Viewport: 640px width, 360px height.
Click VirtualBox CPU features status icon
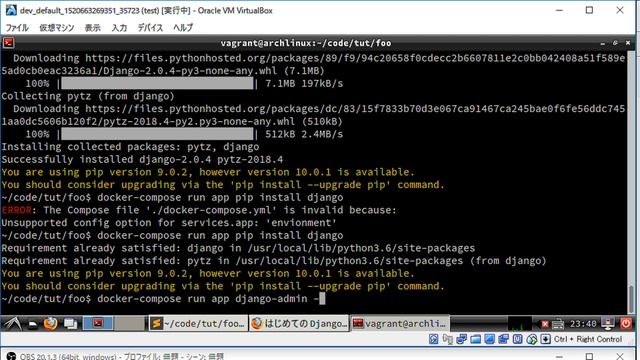518,339
